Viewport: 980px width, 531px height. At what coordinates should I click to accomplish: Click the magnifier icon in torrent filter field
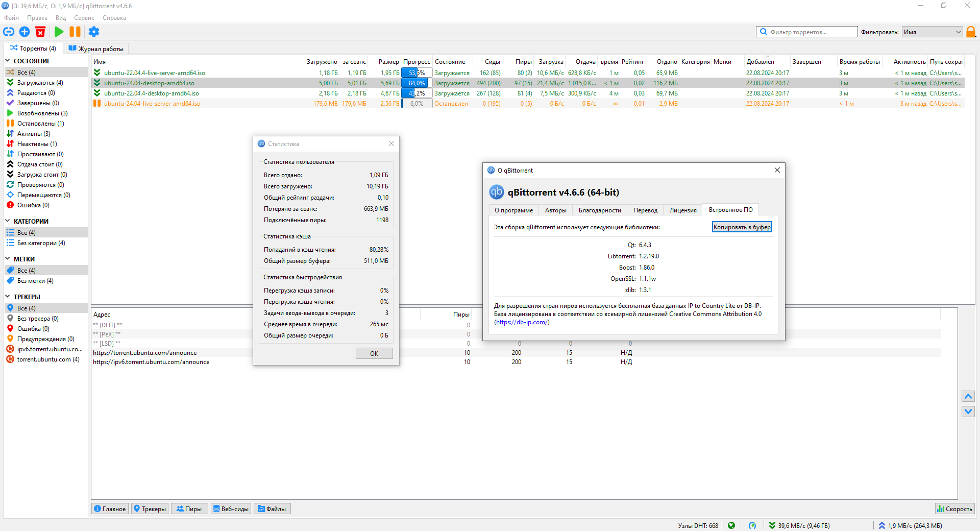(x=764, y=32)
